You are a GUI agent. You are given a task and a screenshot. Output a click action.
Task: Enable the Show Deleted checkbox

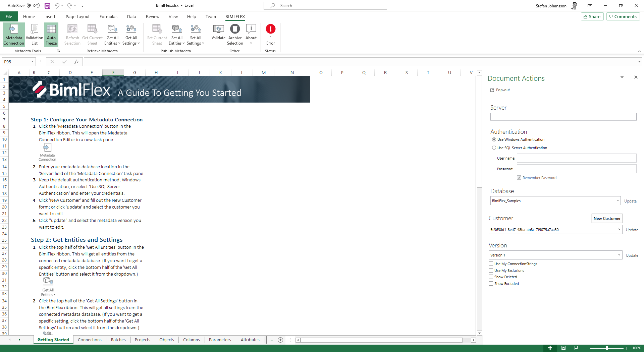(491, 277)
